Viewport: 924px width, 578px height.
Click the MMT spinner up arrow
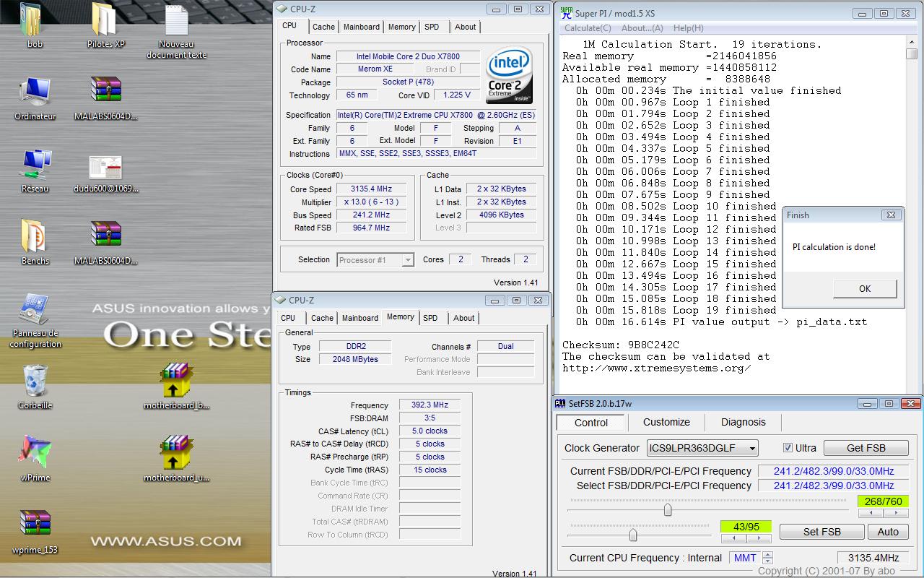[767, 555]
